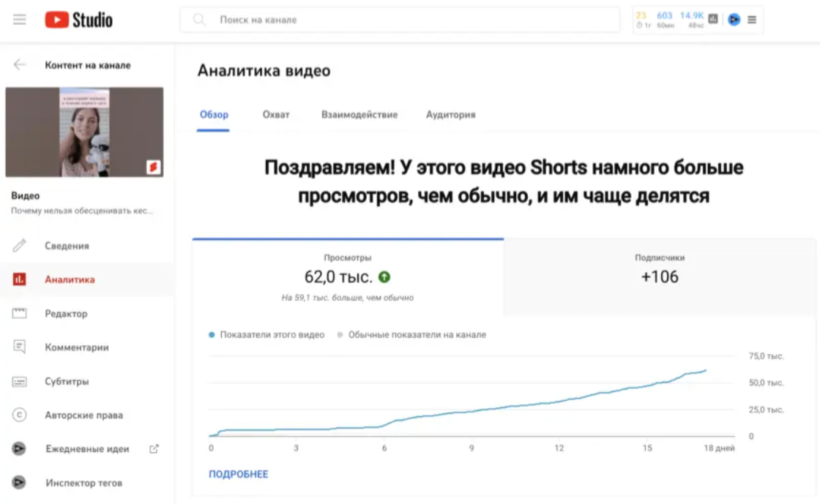Open the Аудитория tab

pos(450,115)
